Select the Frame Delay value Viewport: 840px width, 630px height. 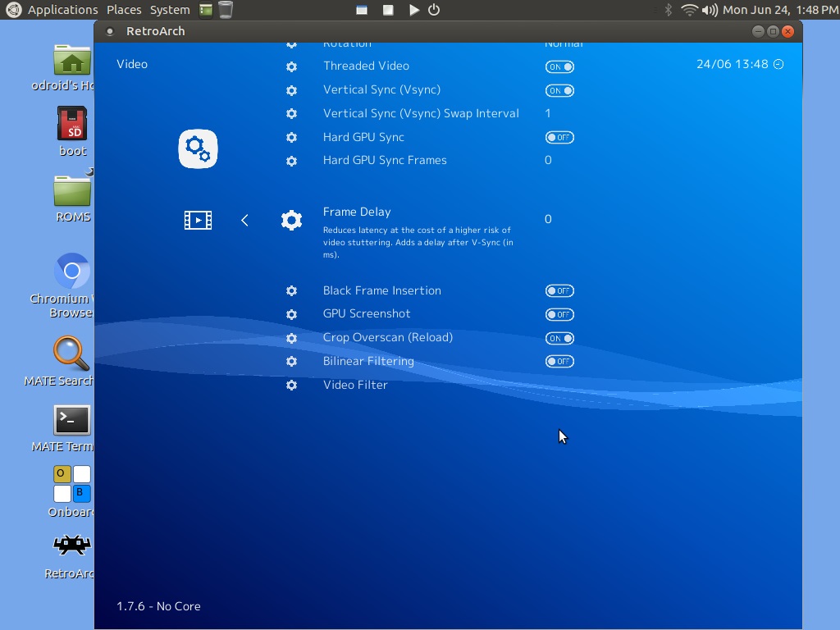(x=548, y=219)
